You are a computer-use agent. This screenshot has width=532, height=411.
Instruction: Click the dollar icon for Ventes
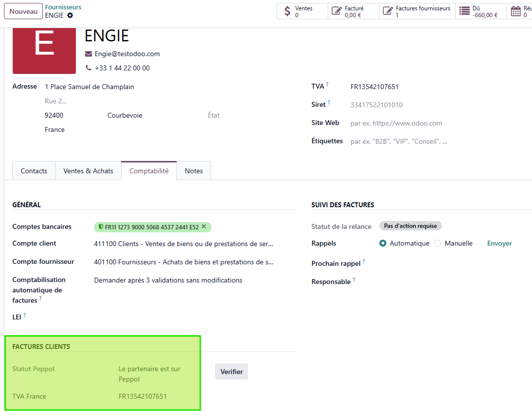[x=287, y=11]
